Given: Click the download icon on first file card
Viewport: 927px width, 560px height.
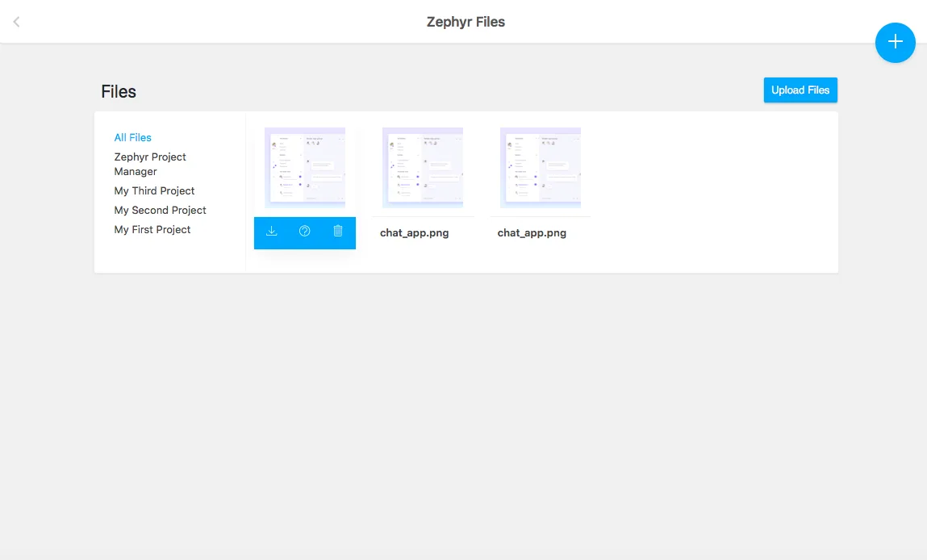Looking at the screenshot, I should (x=271, y=232).
